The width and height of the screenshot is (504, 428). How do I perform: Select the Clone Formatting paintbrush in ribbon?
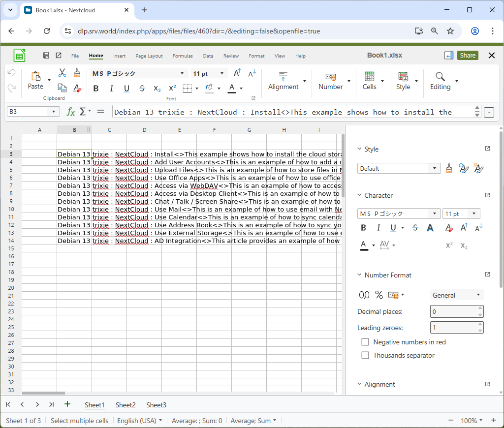point(77,73)
